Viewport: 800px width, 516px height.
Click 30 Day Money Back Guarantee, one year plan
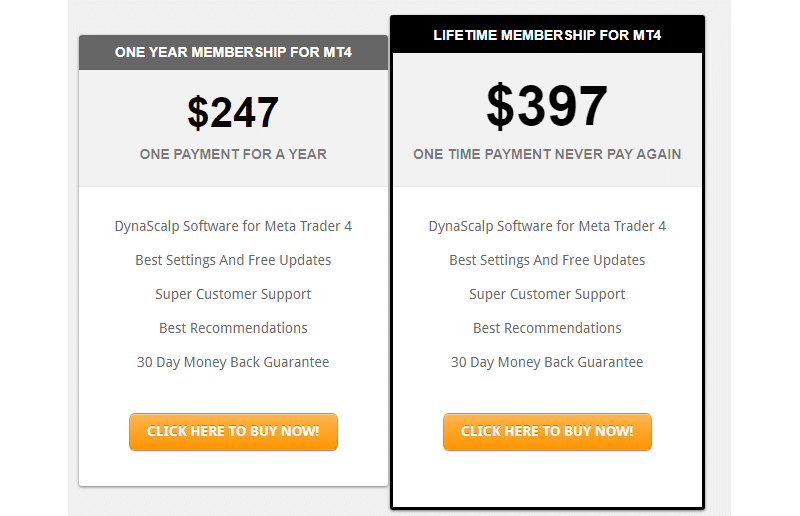point(233,362)
